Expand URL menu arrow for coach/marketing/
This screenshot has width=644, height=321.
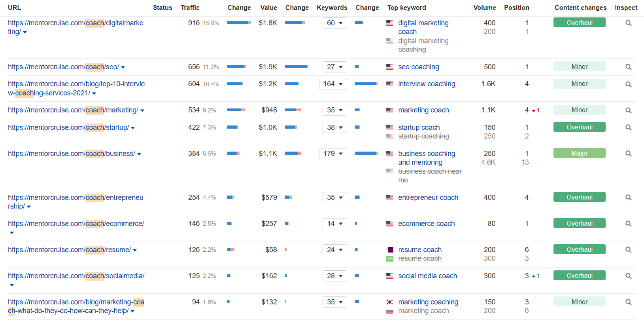[x=142, y=111]
